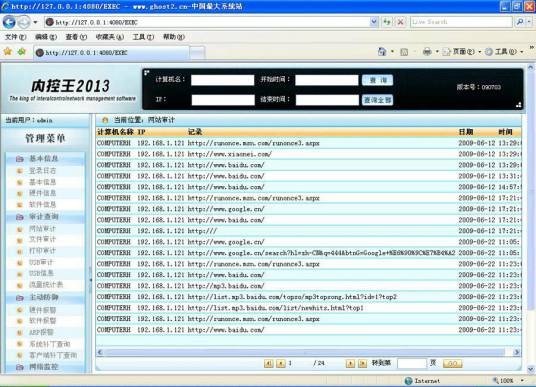Click the home icon beside 当前位置

click(105, 120)
